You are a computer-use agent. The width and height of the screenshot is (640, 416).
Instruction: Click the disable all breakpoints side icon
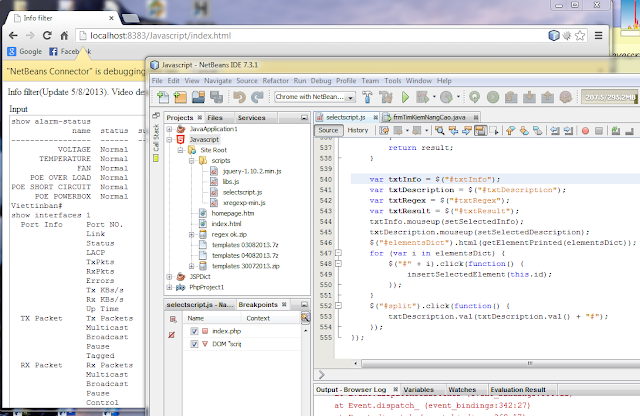(171, 335)
